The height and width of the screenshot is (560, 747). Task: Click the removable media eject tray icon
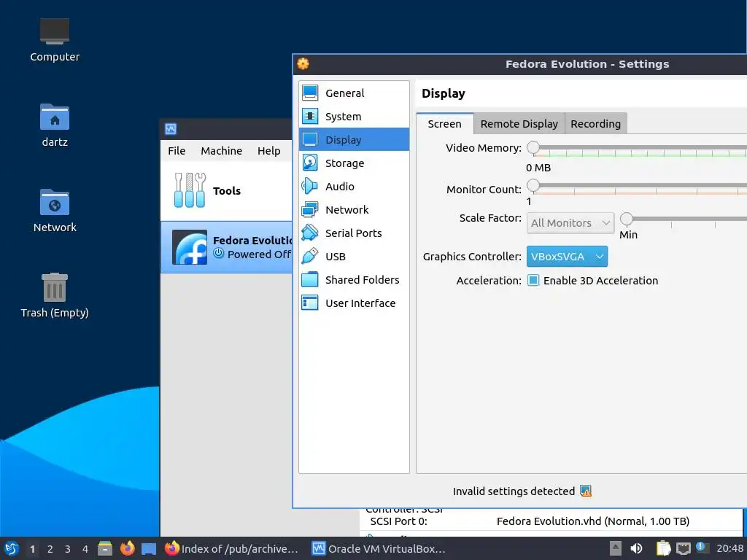coord(616,548)
